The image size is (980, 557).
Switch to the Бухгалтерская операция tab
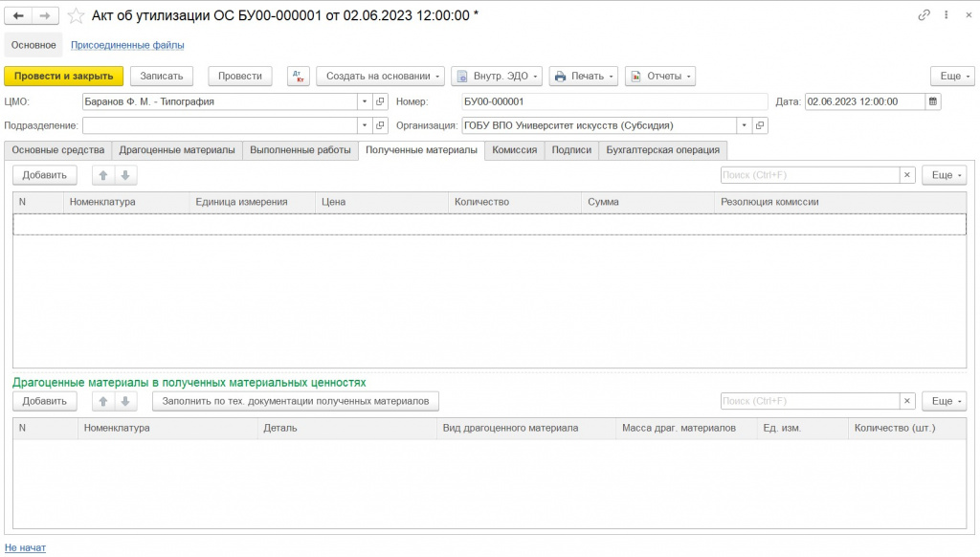(x=662, y=150)
